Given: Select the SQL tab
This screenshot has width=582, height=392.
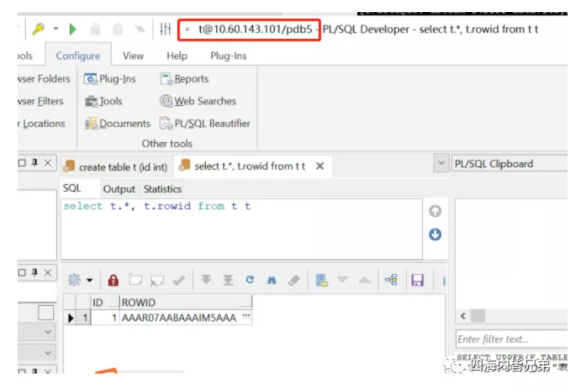Looking at the screenshot, I should [x=72, y=188].
